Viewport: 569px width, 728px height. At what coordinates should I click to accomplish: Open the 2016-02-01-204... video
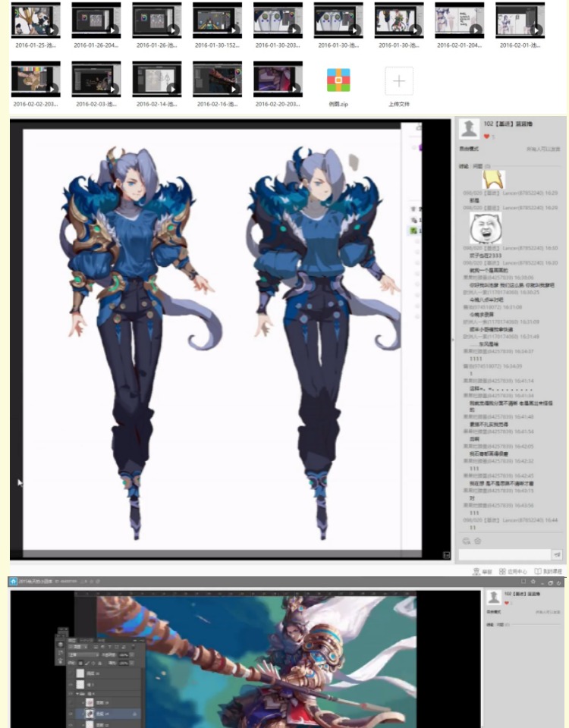(460, 20)
